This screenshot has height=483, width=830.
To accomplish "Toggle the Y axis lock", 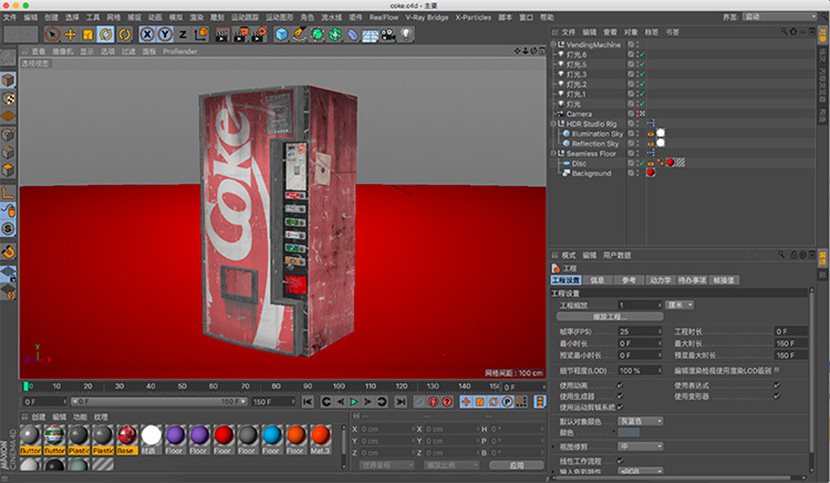I will (165, 34).
